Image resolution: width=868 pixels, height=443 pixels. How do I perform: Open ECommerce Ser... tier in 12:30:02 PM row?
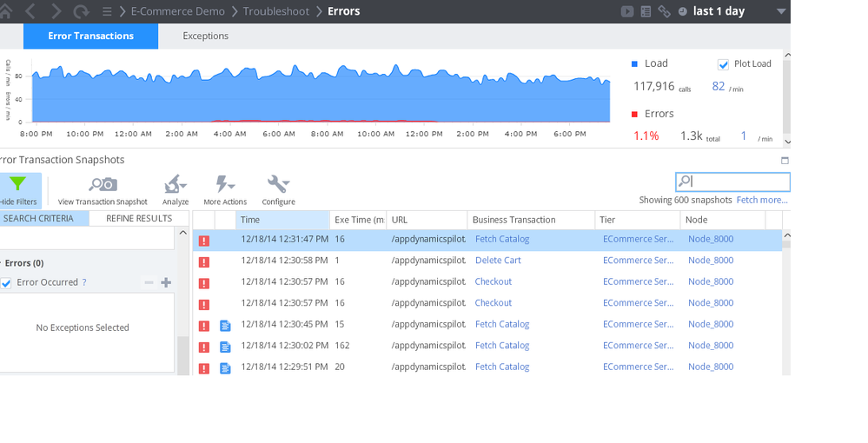(638, 346)
